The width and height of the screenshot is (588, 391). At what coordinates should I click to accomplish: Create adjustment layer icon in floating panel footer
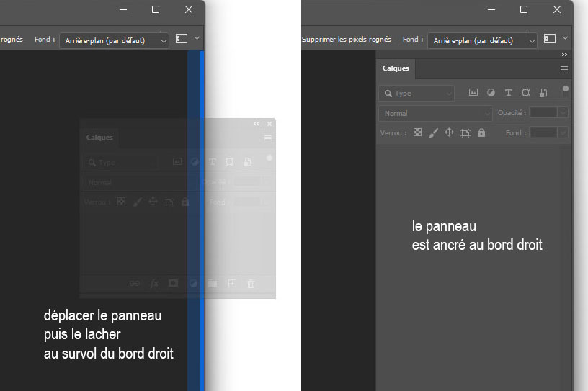tap(193, 284)
